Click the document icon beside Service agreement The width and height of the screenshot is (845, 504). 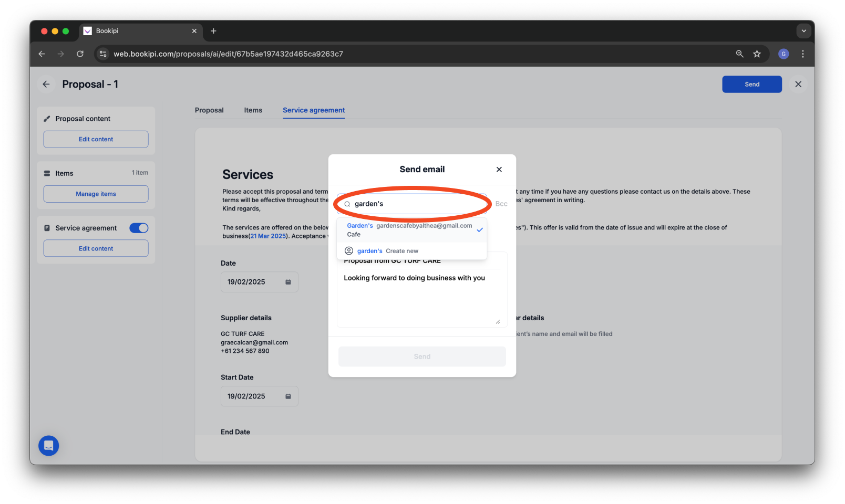tap(47, 228)
